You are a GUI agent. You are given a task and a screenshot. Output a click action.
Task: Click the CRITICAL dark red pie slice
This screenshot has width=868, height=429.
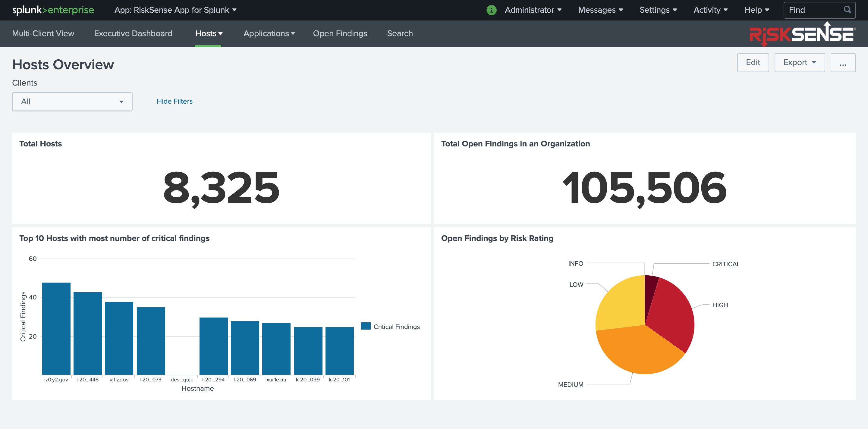point(649,293)
